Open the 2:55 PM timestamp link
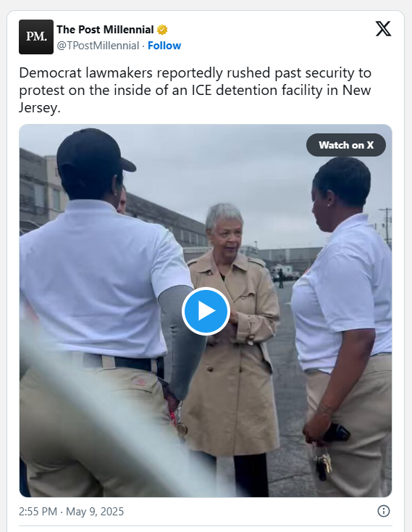 [x=38, y=511]
